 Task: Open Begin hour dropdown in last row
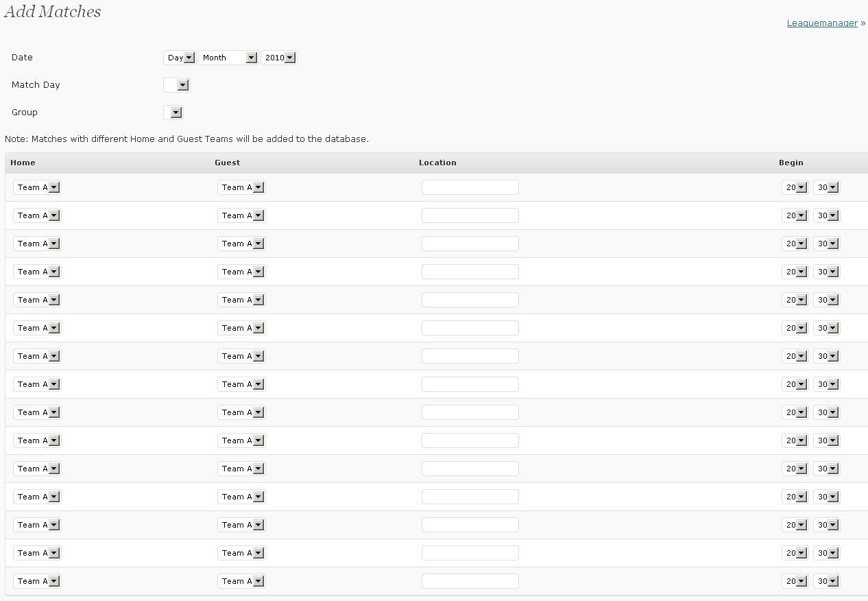coord(795,581)
